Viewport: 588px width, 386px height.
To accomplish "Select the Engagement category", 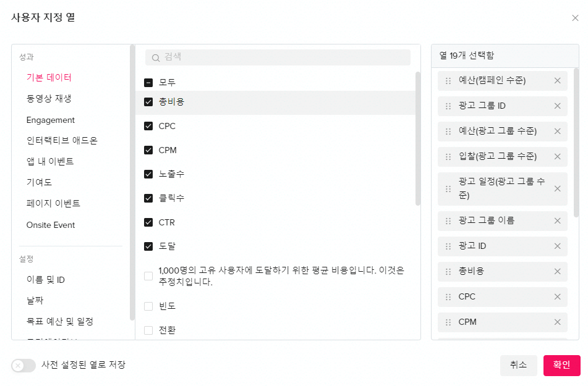I will [x=51, y=120].
